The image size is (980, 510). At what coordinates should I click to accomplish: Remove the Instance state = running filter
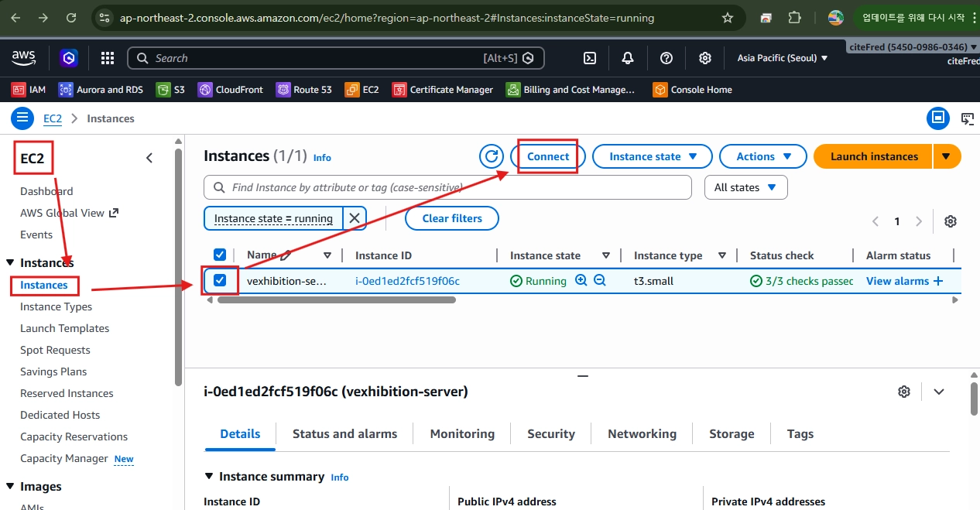coord(355,218)
